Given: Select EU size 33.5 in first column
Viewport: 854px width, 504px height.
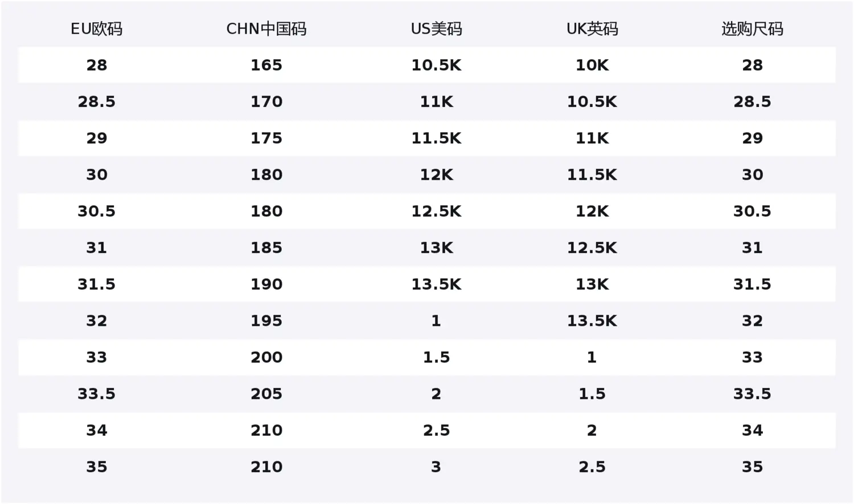Looking at the screenshot, I should coord(97,394).
